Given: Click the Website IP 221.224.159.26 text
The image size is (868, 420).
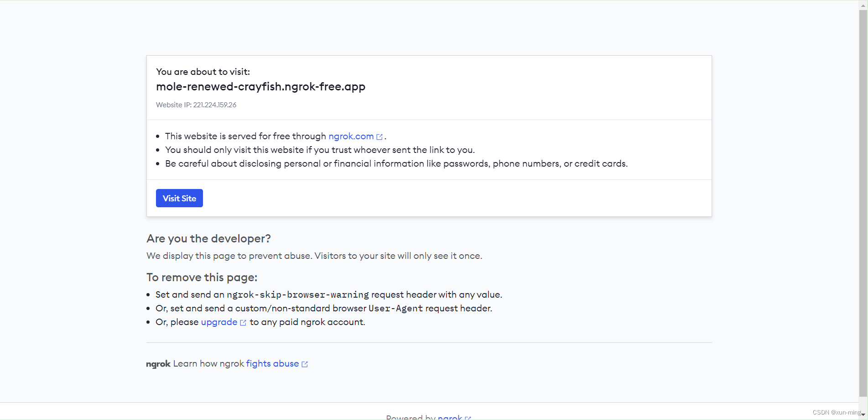Looking at the screenshot, I should click(x=196, y=105).
